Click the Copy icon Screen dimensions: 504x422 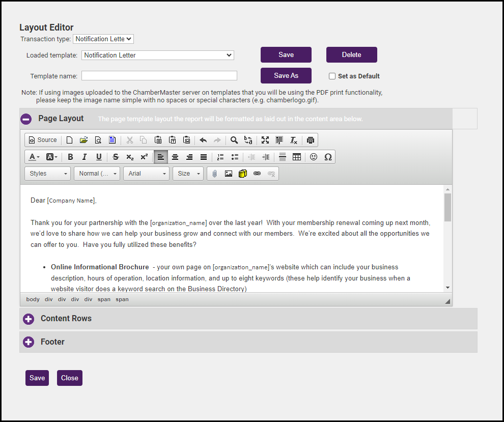click(144, 140)
